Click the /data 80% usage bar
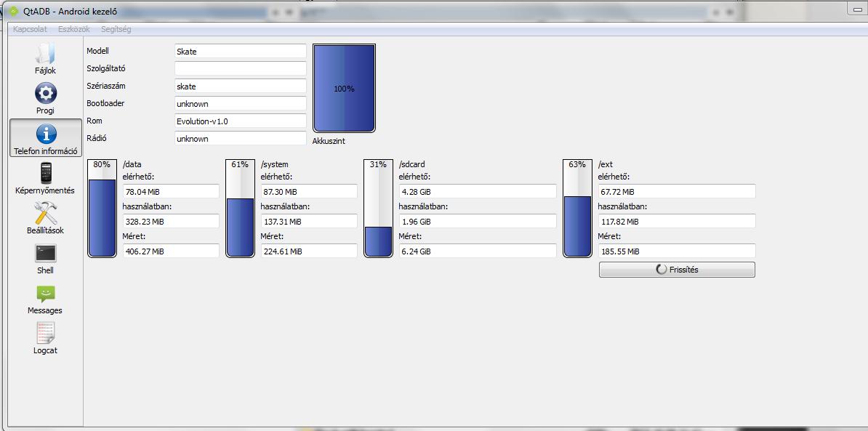 pyautogui.click(x=102, y=209)
